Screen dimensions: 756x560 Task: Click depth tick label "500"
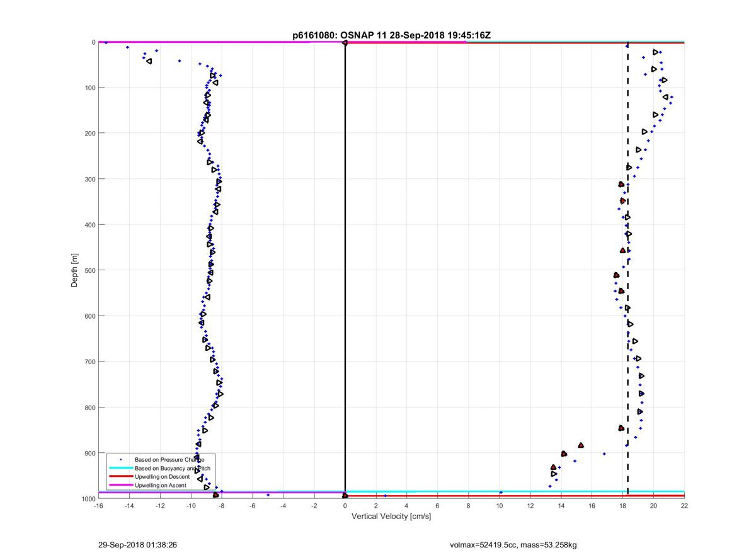point(89,270)
